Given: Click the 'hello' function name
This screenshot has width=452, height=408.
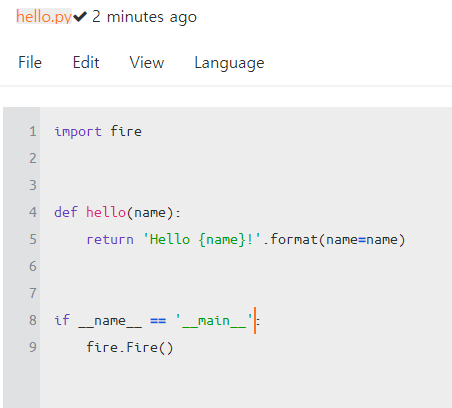Looking at the screenshot, I should 106,212.
